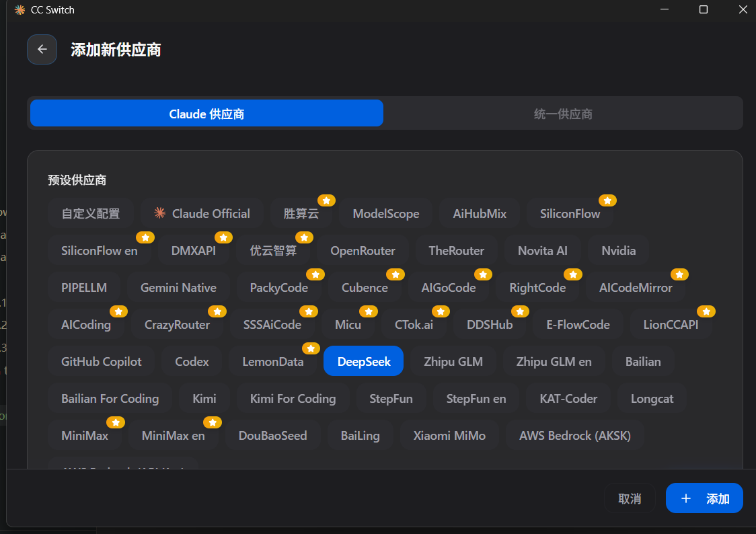This screenshot has height=534, width=756.
Task: Switch to 统一供应商 tab
Action: [563, 114]
